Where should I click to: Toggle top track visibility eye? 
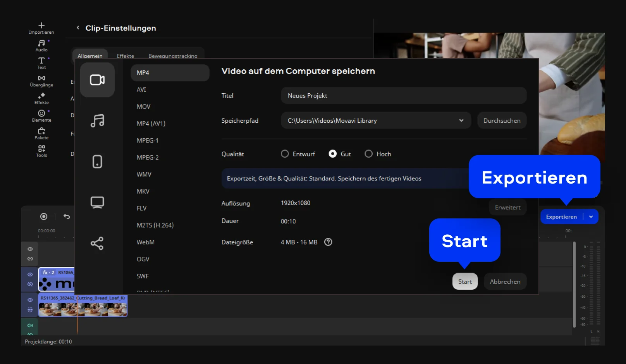pos(30,249)
